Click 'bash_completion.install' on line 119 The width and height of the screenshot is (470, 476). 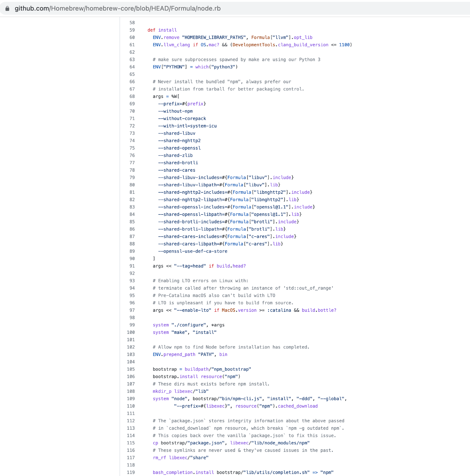[184, 472]
